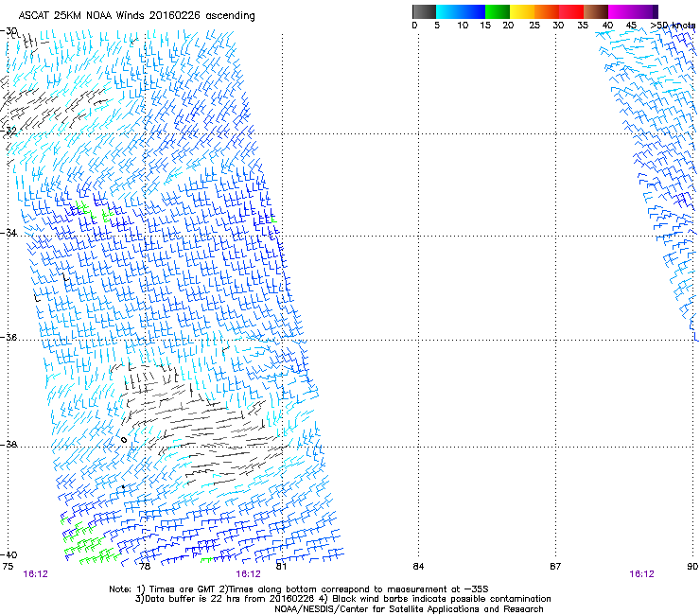The image size is (700, 615).
Task: Click the color scale label '25'
Action: click(534, 26)
